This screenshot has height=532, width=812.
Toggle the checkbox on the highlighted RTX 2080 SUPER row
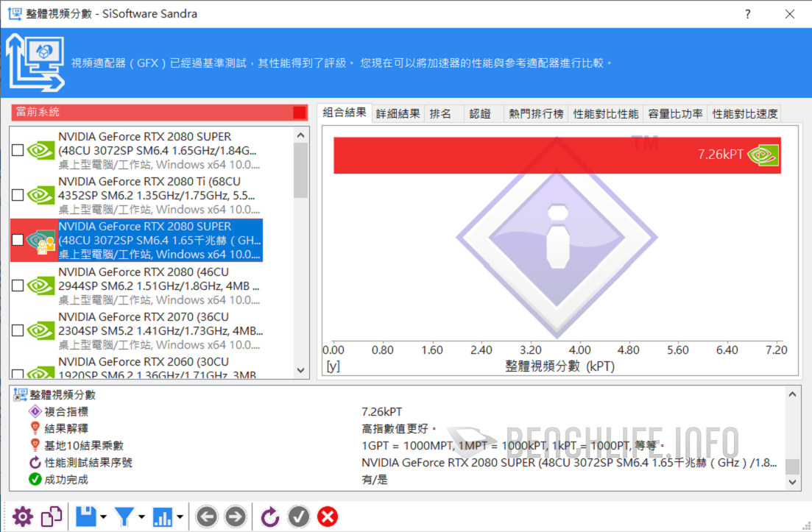[x=18, y=240]
